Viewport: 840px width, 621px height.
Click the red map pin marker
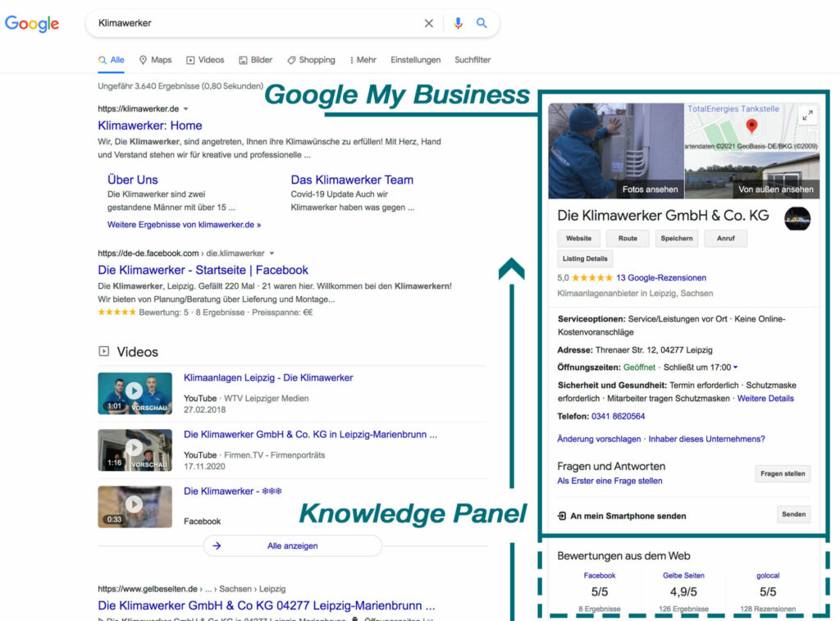(x=751, y=126)
